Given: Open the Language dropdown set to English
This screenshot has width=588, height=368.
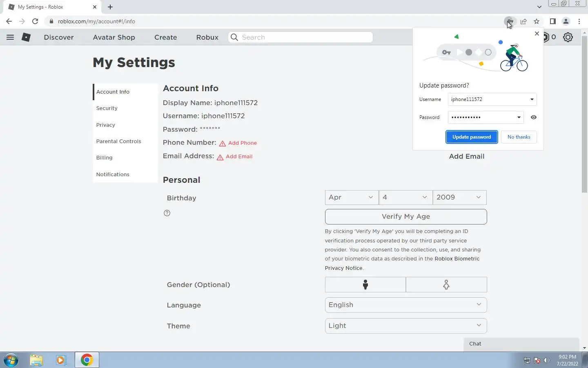Looking at the screenshot, I should pos(406,305).
